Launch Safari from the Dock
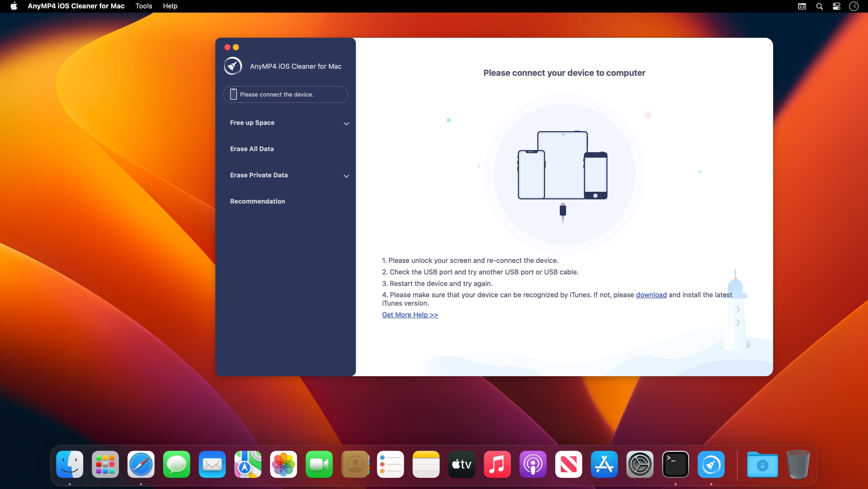The height and width of the screenshot is (489, 868). pos(141,464)
